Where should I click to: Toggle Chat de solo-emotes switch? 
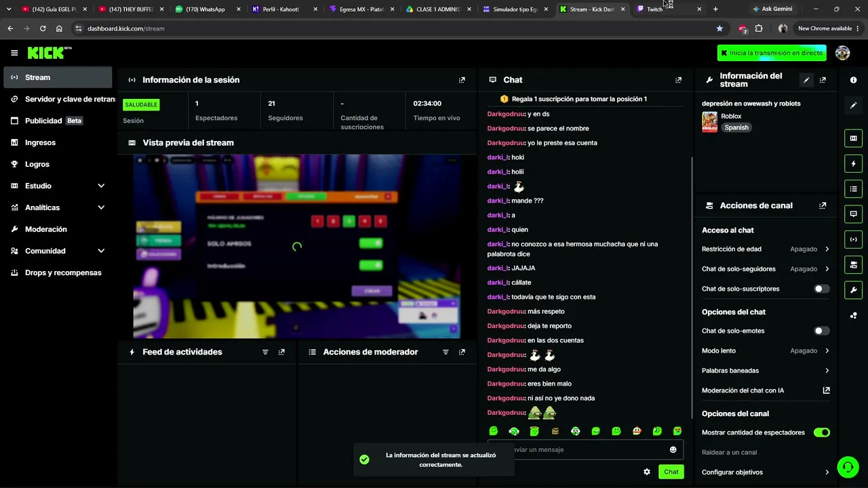coord(821,331)
